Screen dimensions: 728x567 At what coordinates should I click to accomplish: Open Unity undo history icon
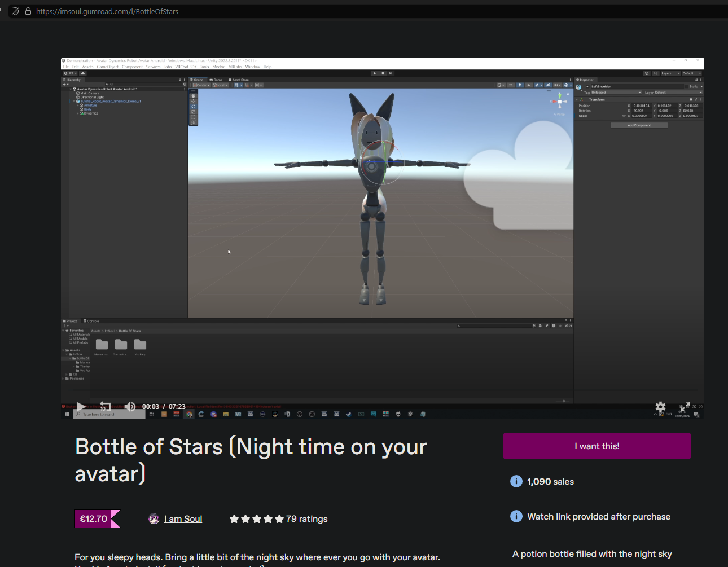point(647,73)
